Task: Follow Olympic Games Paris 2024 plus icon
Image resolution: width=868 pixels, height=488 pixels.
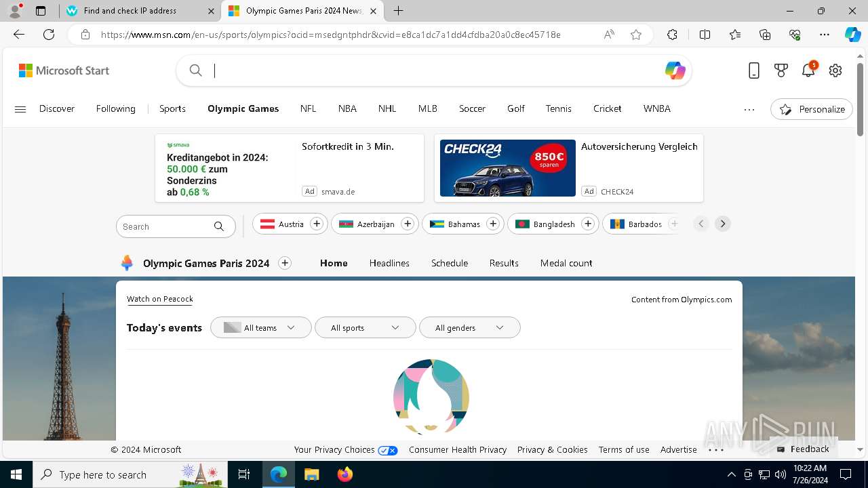Action: (x=285, y=263)
